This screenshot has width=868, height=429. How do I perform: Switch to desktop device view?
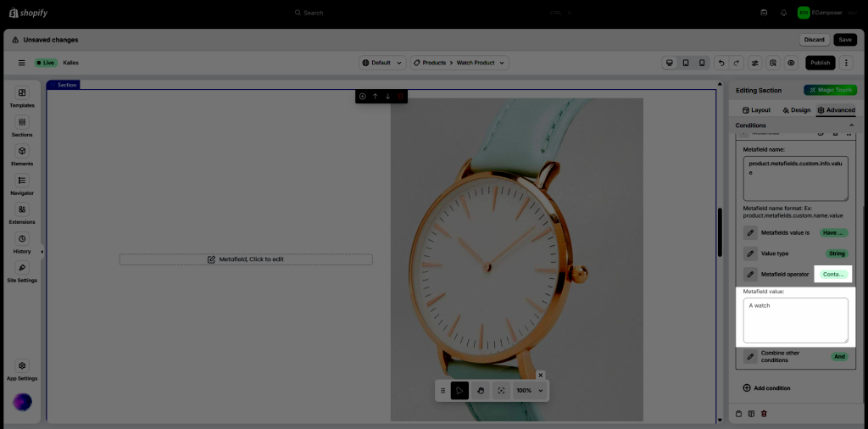pos(670,63)
